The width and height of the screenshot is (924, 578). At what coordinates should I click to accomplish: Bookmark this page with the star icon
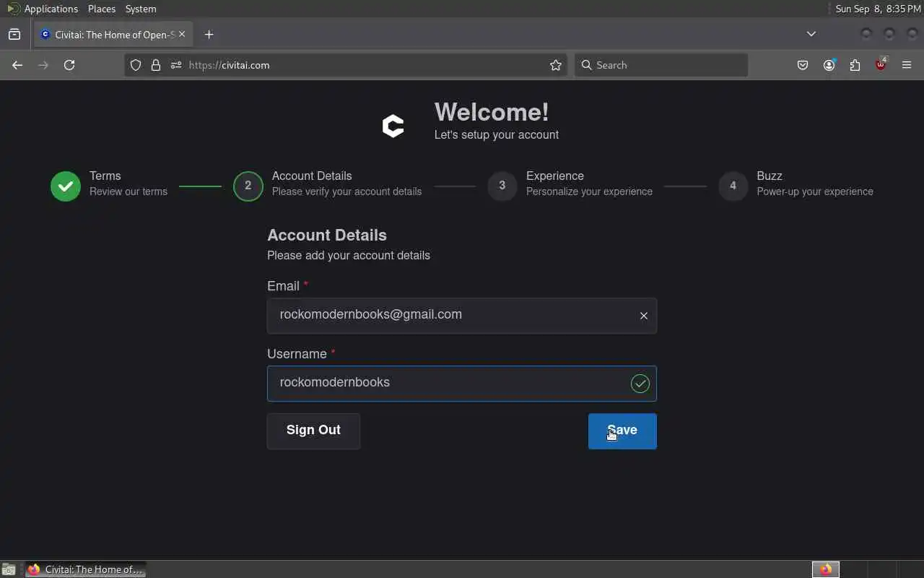pos(556,65)
